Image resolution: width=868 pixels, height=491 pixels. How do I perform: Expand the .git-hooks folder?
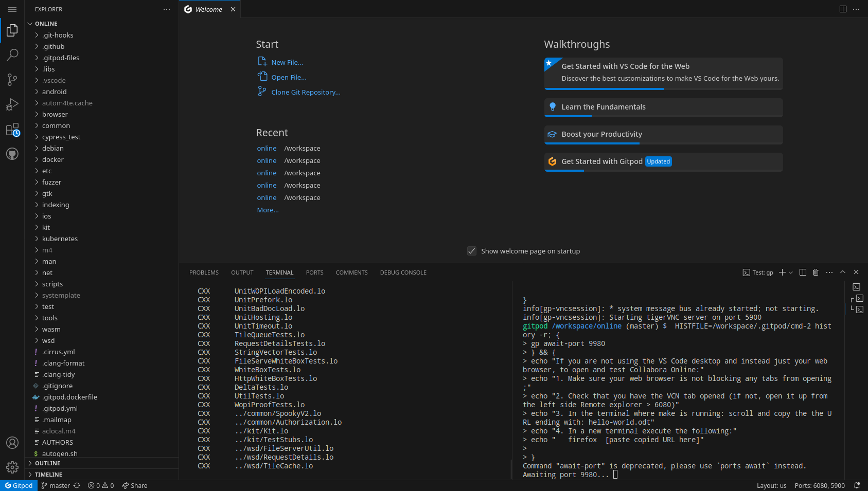pos(102,35)
